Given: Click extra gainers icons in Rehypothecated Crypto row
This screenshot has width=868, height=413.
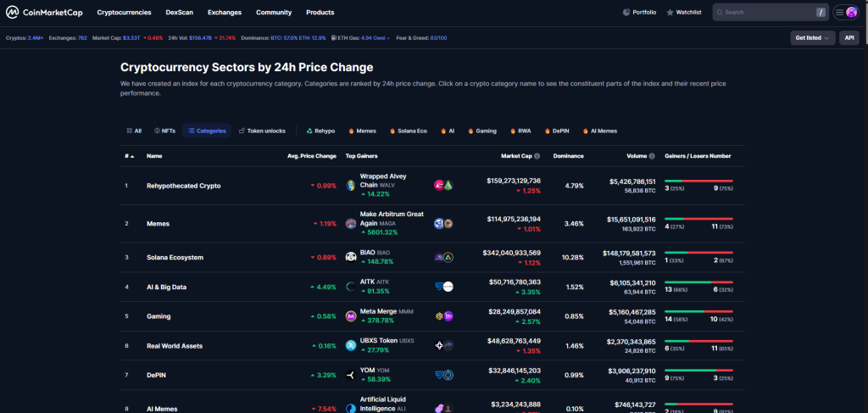Looking at the screenshot, I should (443, 186).
